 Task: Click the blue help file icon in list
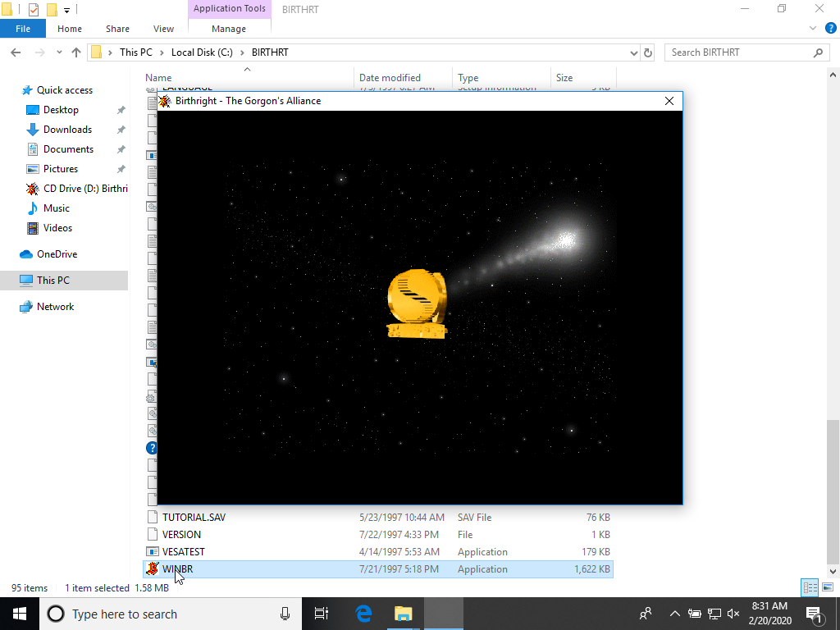pos(152,448)
